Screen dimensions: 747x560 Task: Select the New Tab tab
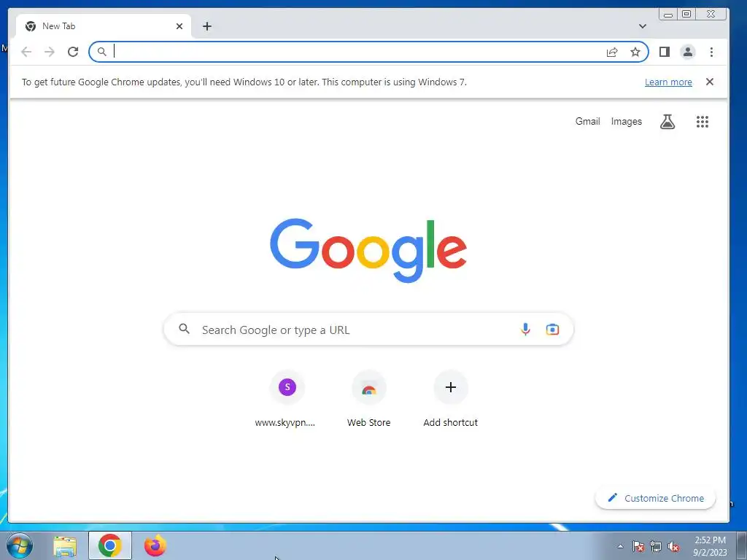[x=104, y=26]
